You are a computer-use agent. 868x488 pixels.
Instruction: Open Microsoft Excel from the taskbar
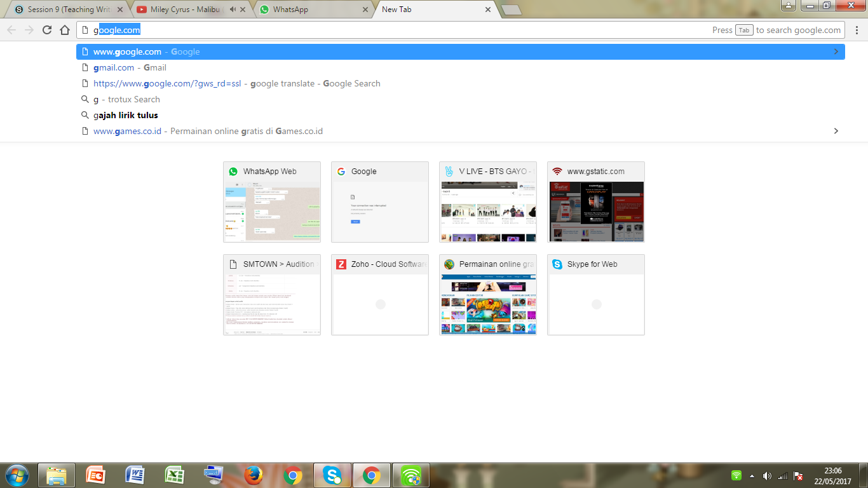(175, 475)
